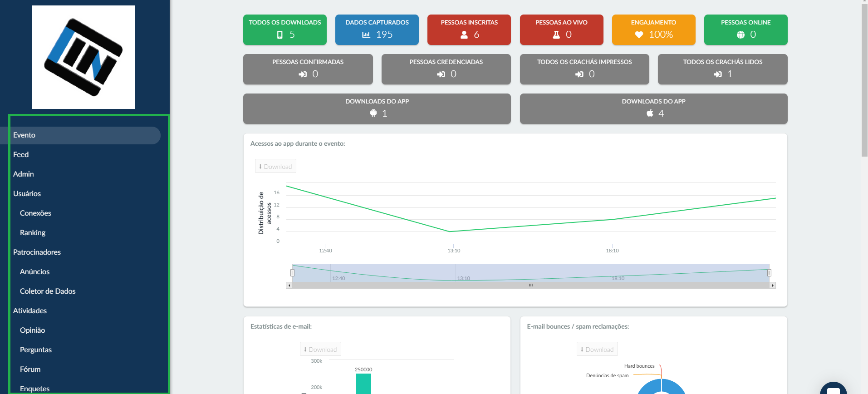
Task: Click the left range handle of the access chart
Action: (292, 273)
